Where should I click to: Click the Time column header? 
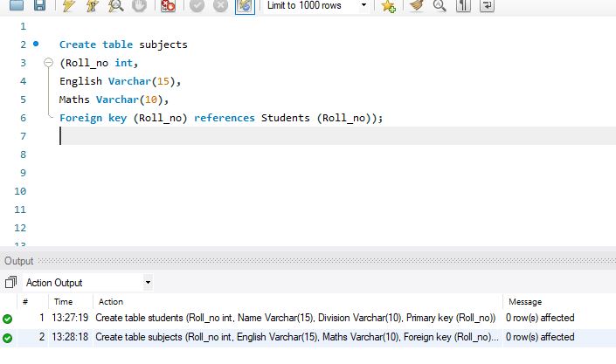[63, 301]
